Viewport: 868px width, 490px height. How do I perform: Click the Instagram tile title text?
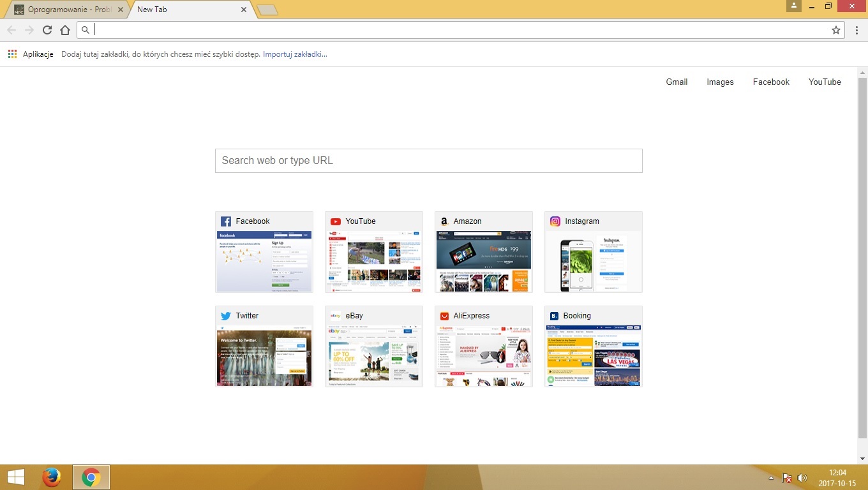coord(582,221)
